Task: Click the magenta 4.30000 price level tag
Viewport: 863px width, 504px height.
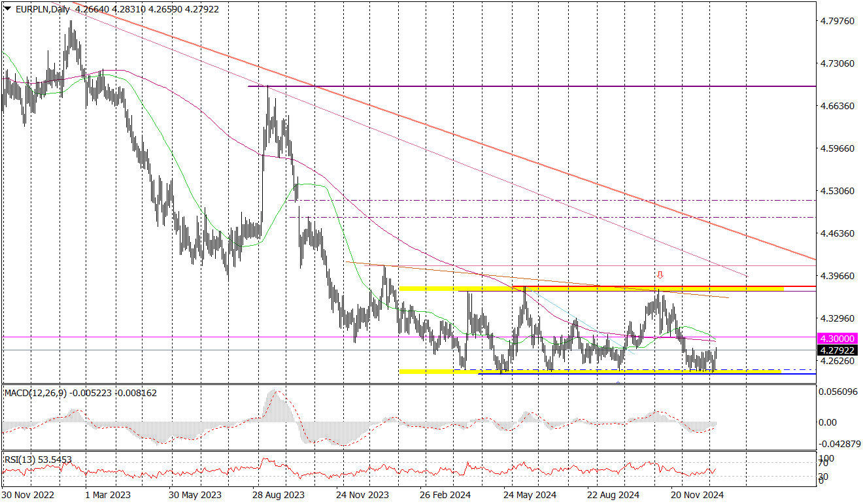Action: 837,339
